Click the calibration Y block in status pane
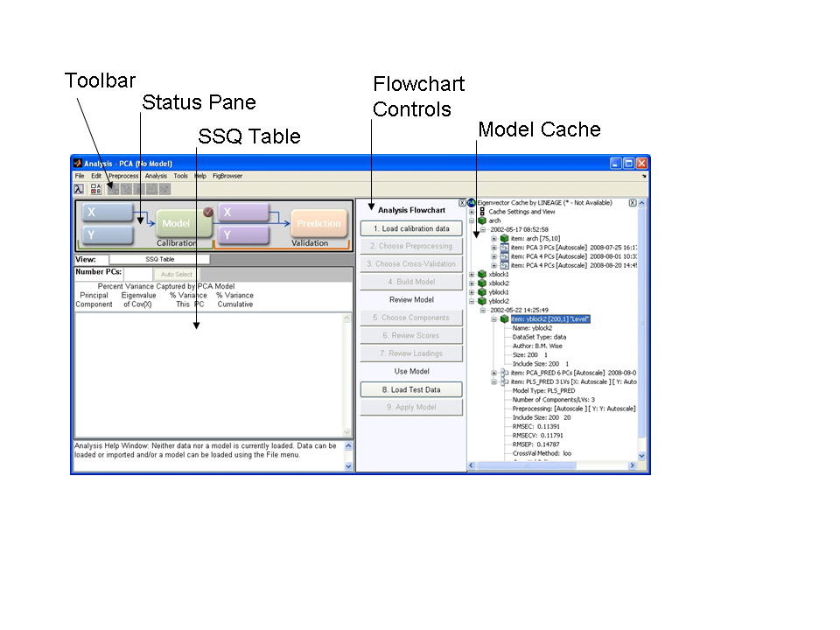 tap(108, 235)
